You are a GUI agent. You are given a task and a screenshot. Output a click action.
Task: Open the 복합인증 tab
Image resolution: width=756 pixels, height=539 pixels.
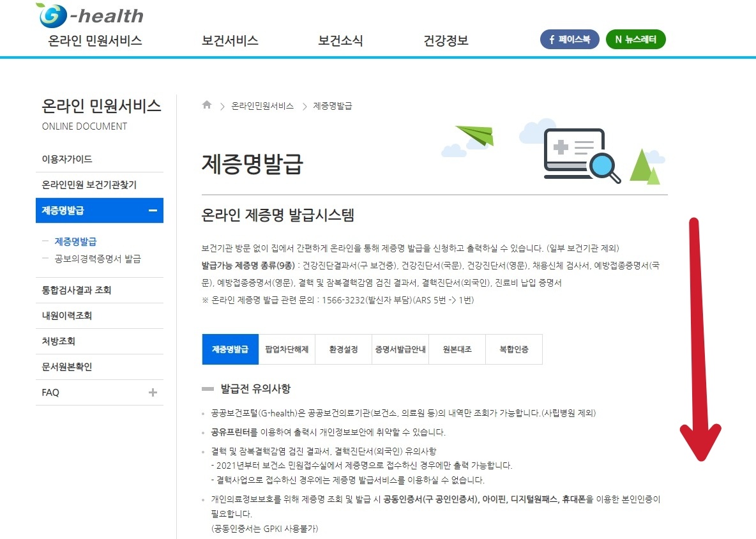[513, 349]
